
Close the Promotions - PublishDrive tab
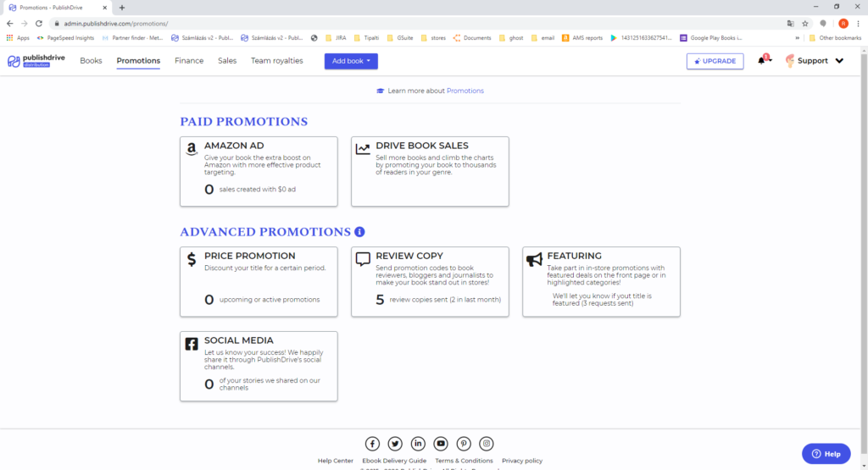(104, 8)
